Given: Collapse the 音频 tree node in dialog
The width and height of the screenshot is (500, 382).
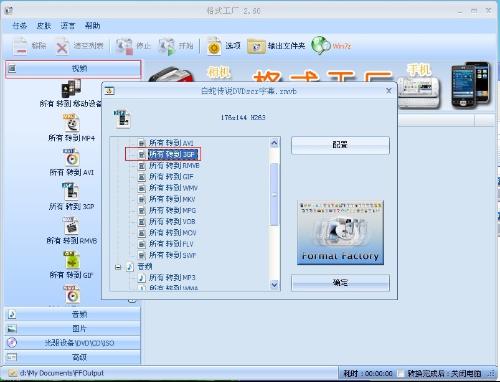Looking at the screenshot, I should (x=118, y=267).
